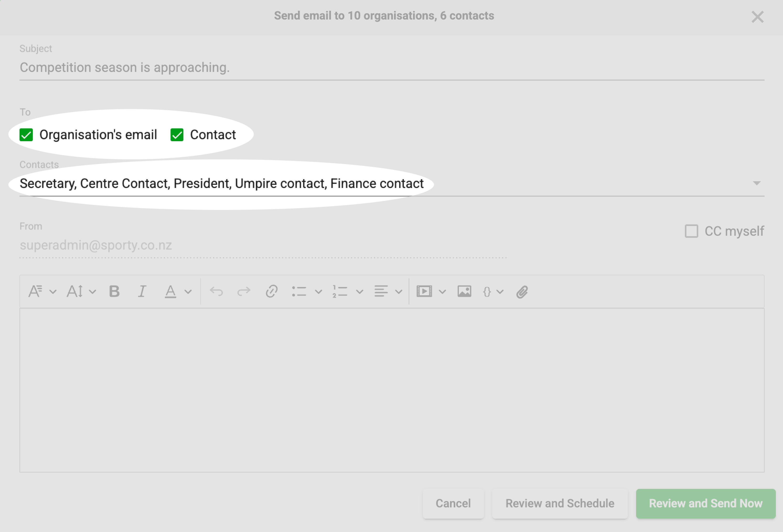783x532 pixels.
Task: Undo the last edit
Action: click(x=216, y=291)
